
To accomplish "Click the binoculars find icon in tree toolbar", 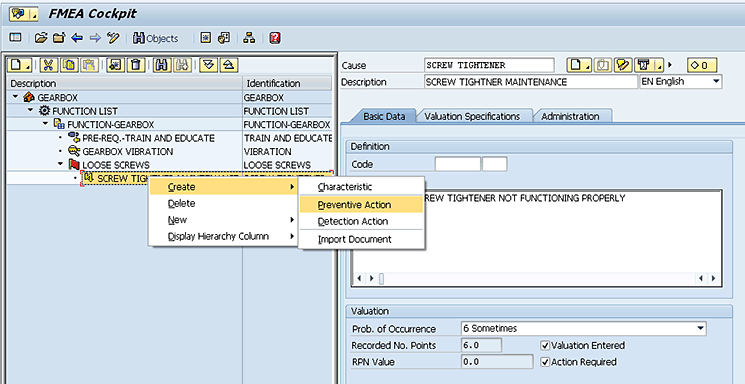I will tap(162, 65).
